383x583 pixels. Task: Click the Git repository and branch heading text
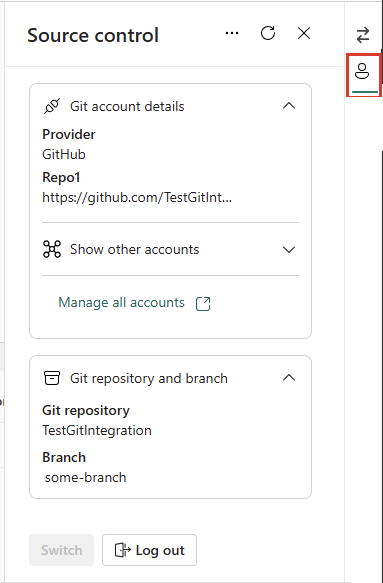[x=149, y=379]
